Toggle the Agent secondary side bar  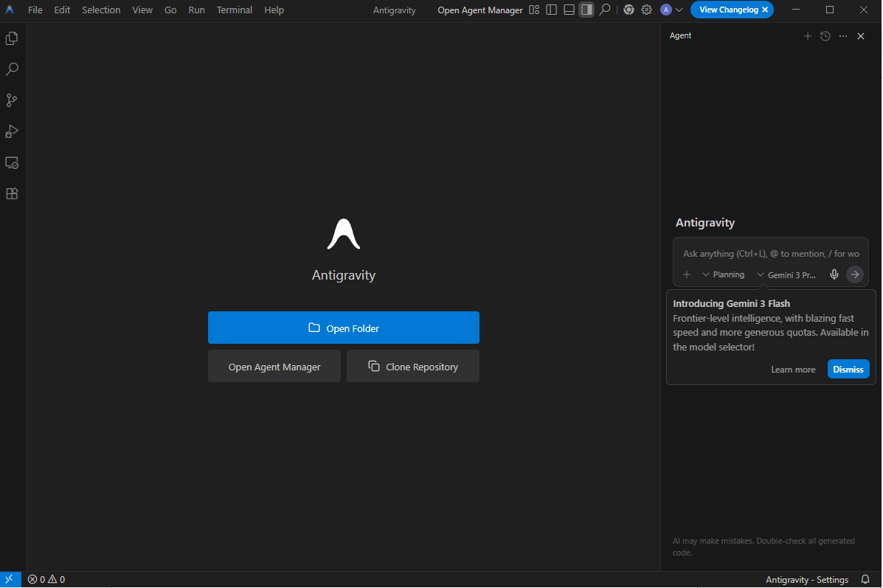[586, 10]
